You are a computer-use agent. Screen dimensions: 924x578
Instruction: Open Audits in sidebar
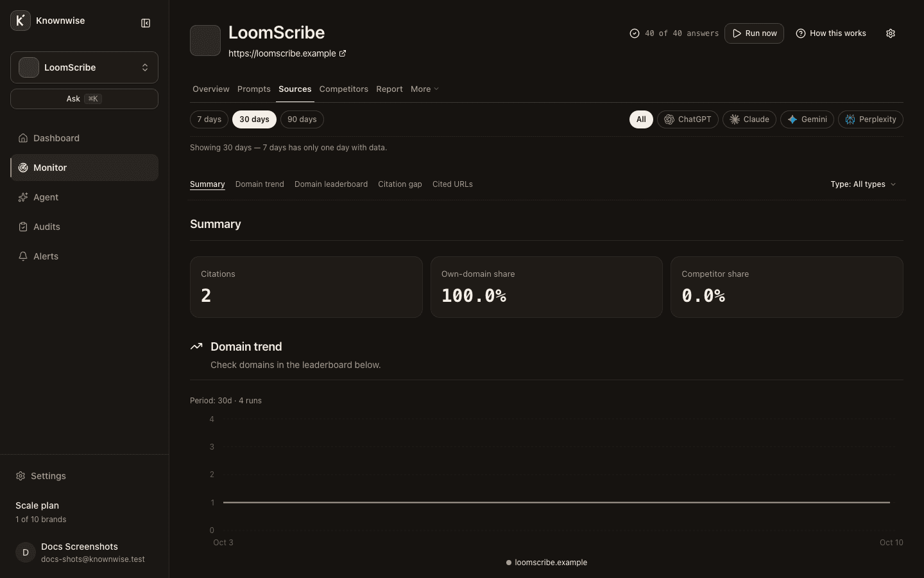coord(84,227)
